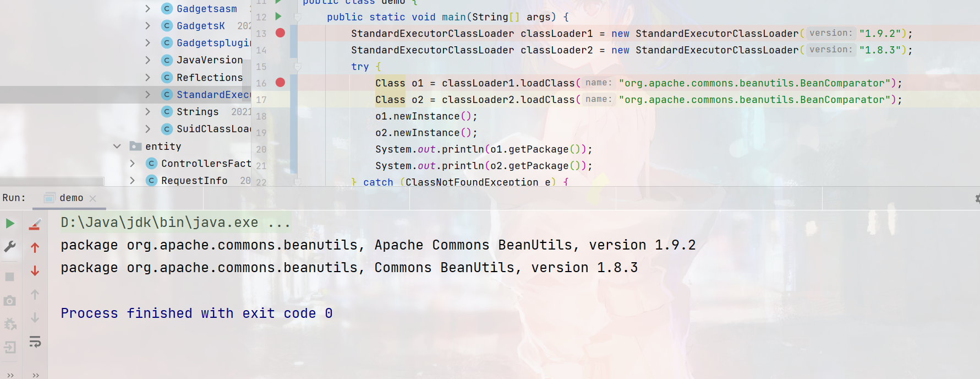Select the Strings class in project tree
The image size is (980, 379).
coord(197,112)
